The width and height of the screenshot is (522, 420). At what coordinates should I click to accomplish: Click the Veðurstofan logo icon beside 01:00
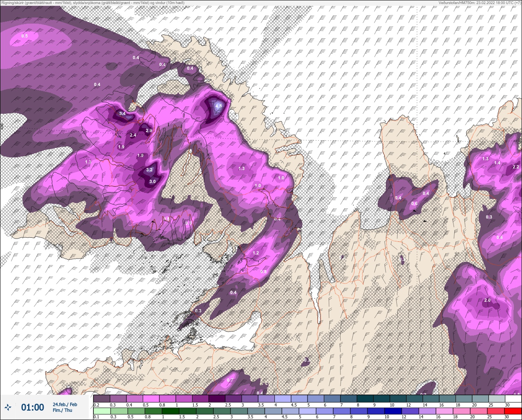(8, 407)
